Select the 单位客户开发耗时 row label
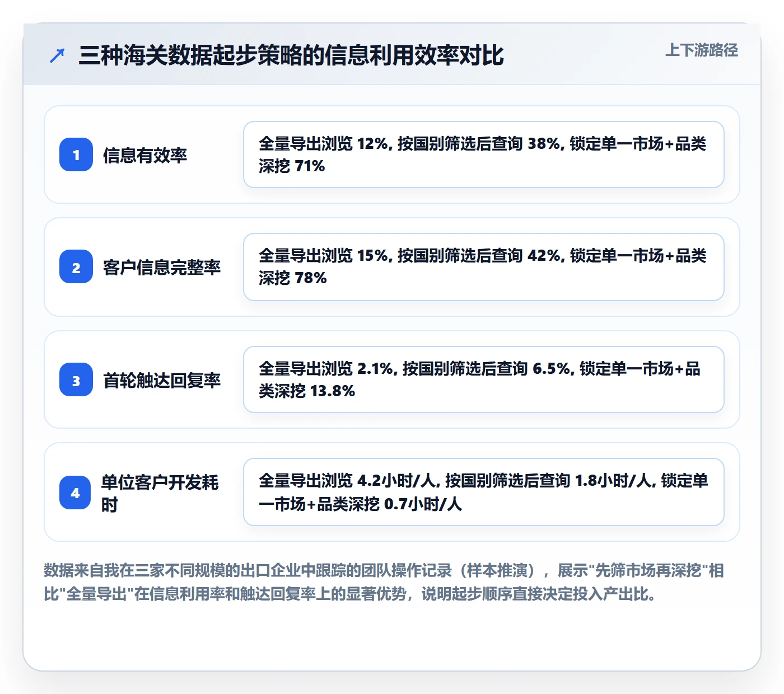This screenshot has width=784, height=694. (x=160, y=493)
